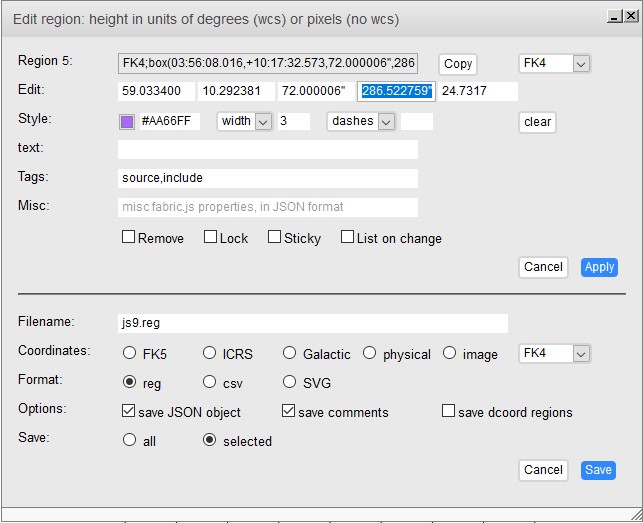Open the Coordinates FK4 dropdown
This screenshot has width=643, height=523.
(x=555, y=354)
